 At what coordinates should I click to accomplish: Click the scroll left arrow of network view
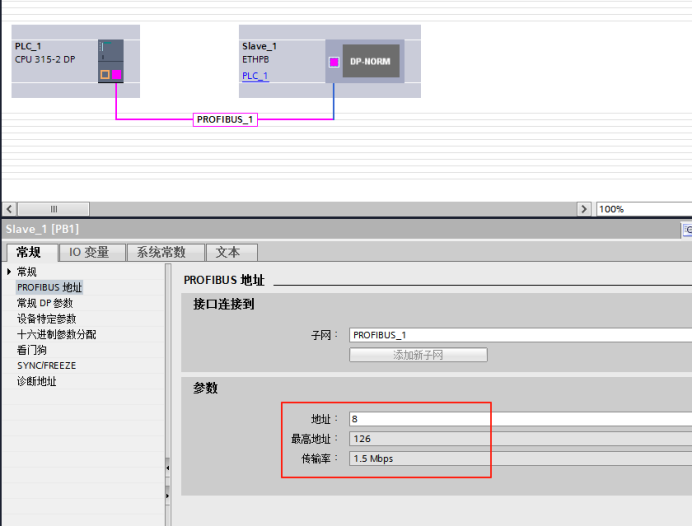10,209
